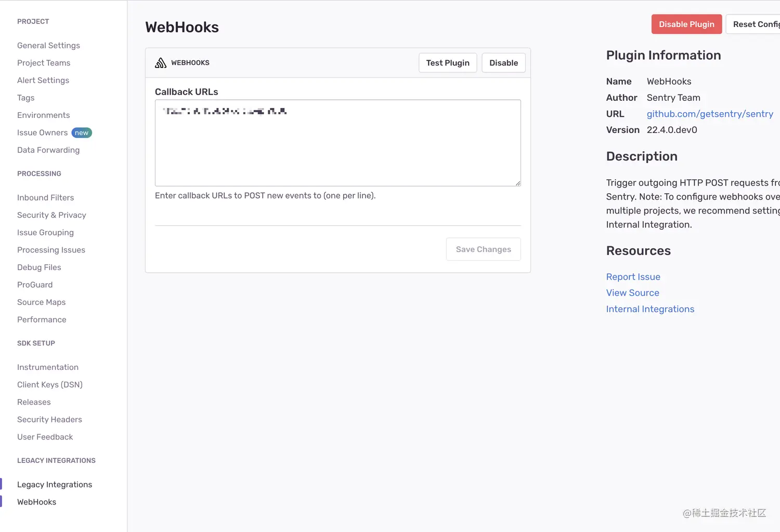Click the Sentry Team author value
Viewport: 780px width, 532px height.
[x=673, y=98]
